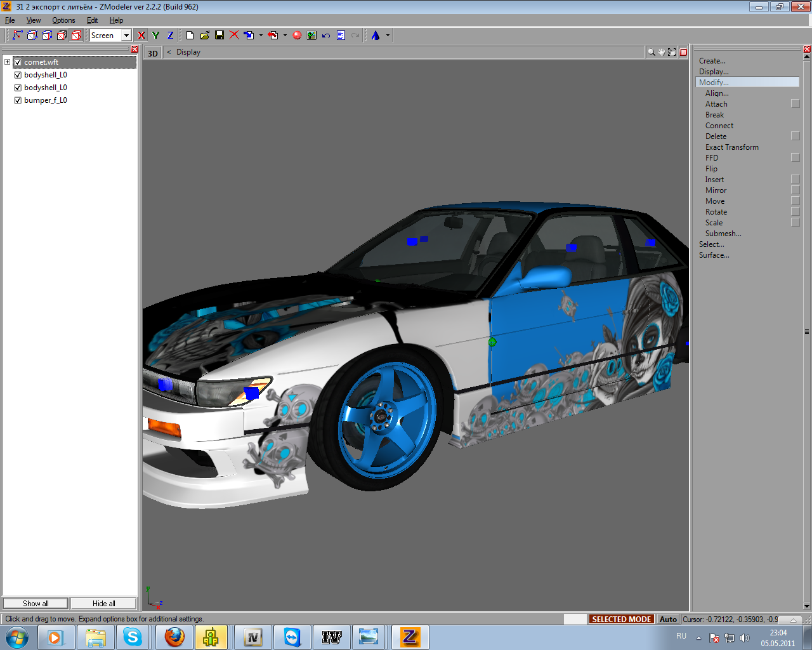Screen dimensions: 812x650
Task: Open the File menu
Action: (x=10, y=20)
